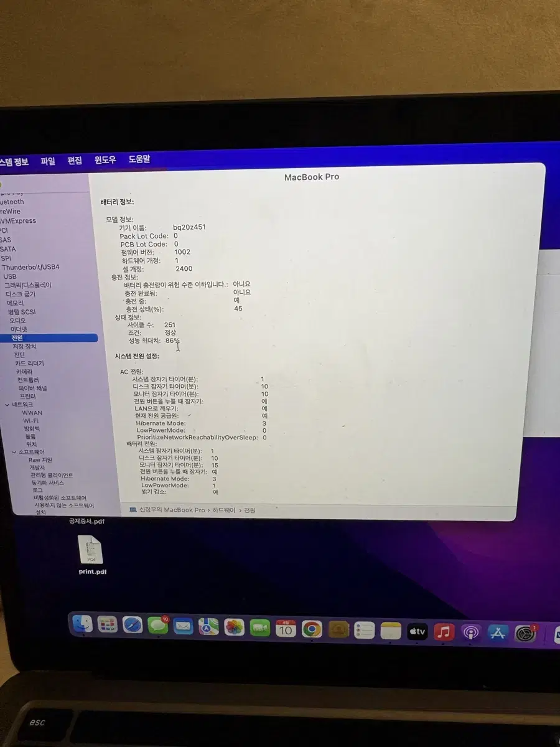Select 메모리 in the sidebar
560x747 pixels.
(x=15, y=303)
